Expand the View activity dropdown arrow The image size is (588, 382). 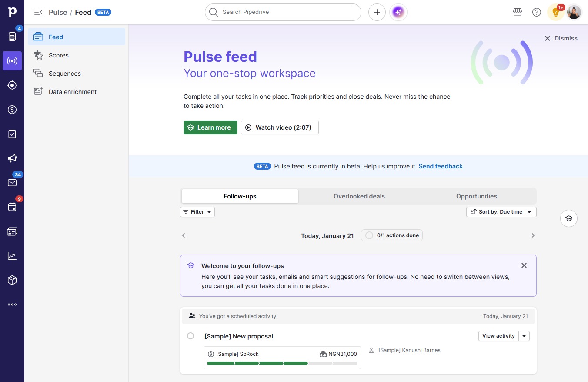coord(525,336)
